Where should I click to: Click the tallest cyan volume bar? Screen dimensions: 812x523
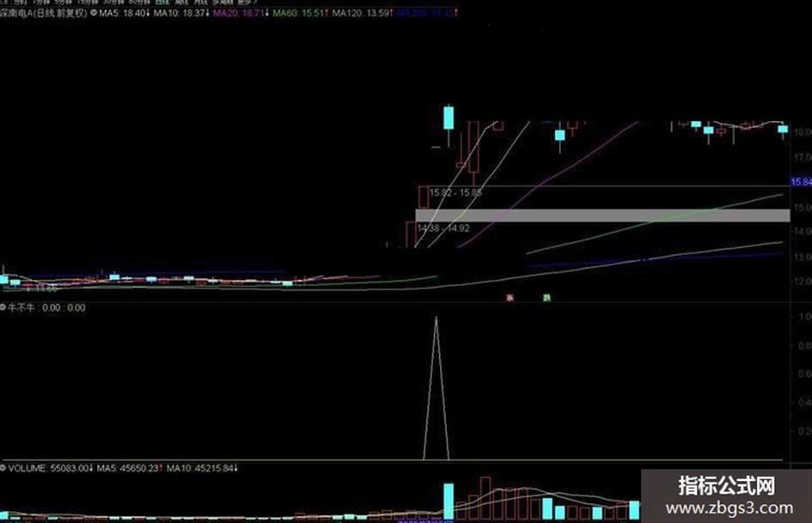click(449, 502)
